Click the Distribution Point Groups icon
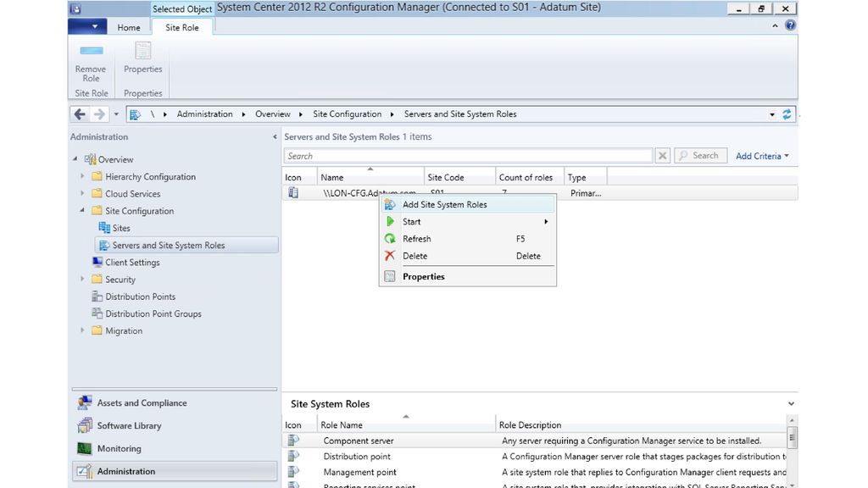Image resolution: width=868 pixels, height=488 pixels. [x=97, y=313]
